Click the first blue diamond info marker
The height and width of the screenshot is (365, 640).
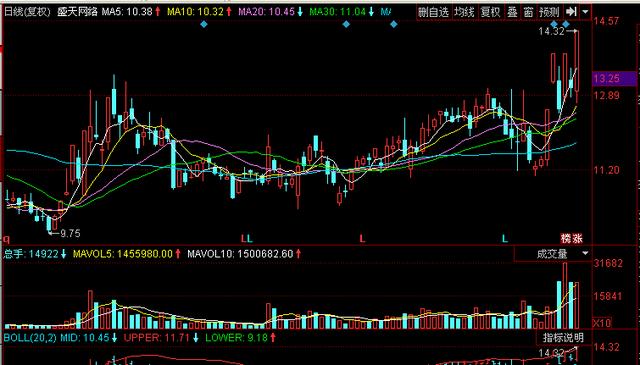pyautogui.click(x=204, y=24)
